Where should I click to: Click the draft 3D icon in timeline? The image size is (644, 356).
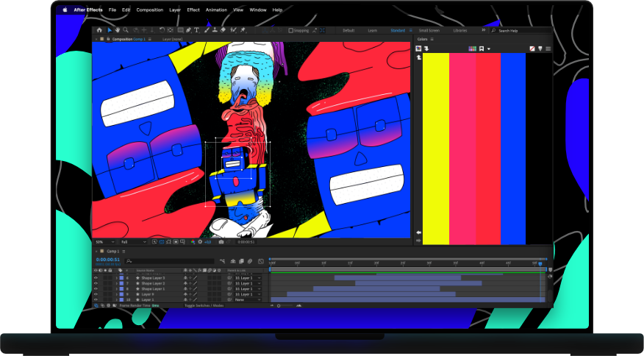pyautogui.click(x=233, y=261)
